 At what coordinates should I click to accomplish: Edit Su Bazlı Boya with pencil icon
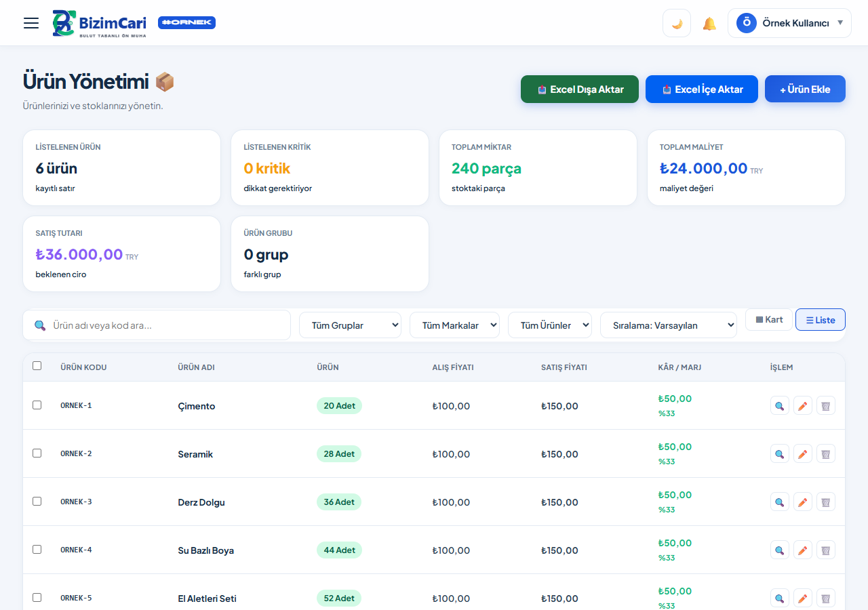[x=803, y=550]
